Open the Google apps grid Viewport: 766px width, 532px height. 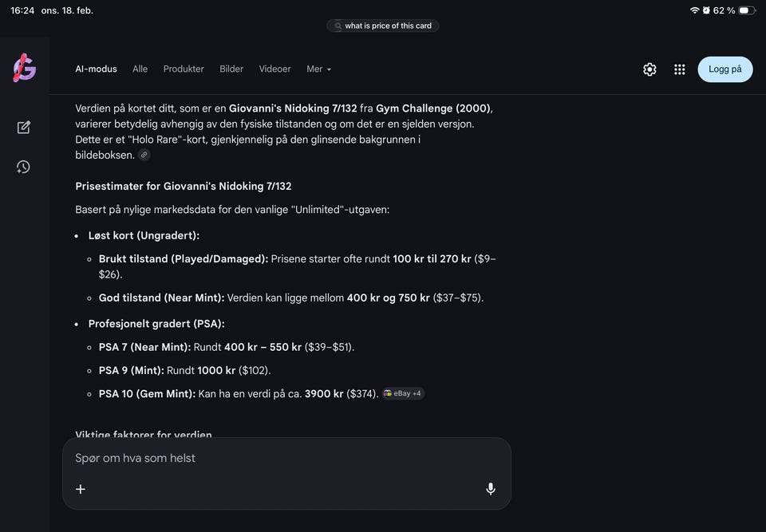[680, 69]
